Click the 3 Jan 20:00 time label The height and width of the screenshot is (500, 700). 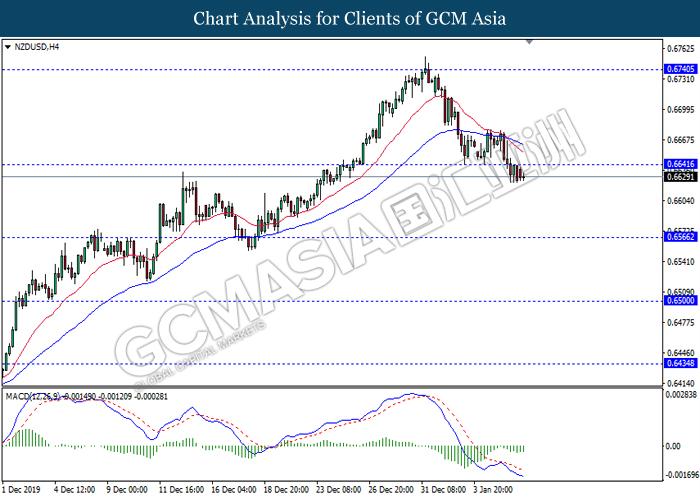[x=493, y=490]
